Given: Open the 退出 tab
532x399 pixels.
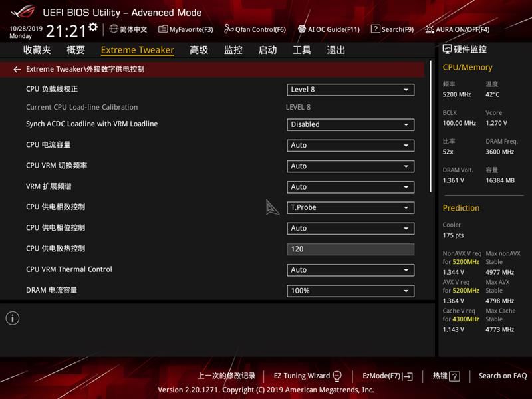Looking at the screenshot, I should pyautogui.click(x=336, y=50).
